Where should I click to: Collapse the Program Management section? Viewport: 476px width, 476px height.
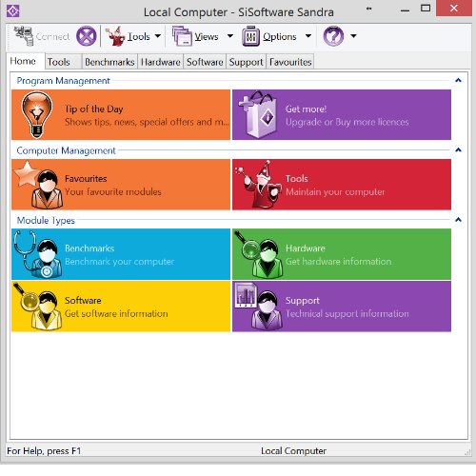(458, 80)
